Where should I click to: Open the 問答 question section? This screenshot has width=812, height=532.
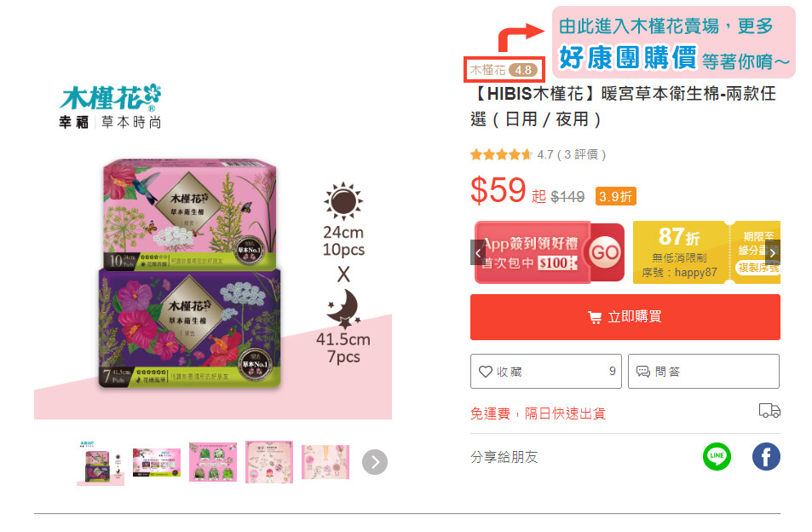(703, 372)
